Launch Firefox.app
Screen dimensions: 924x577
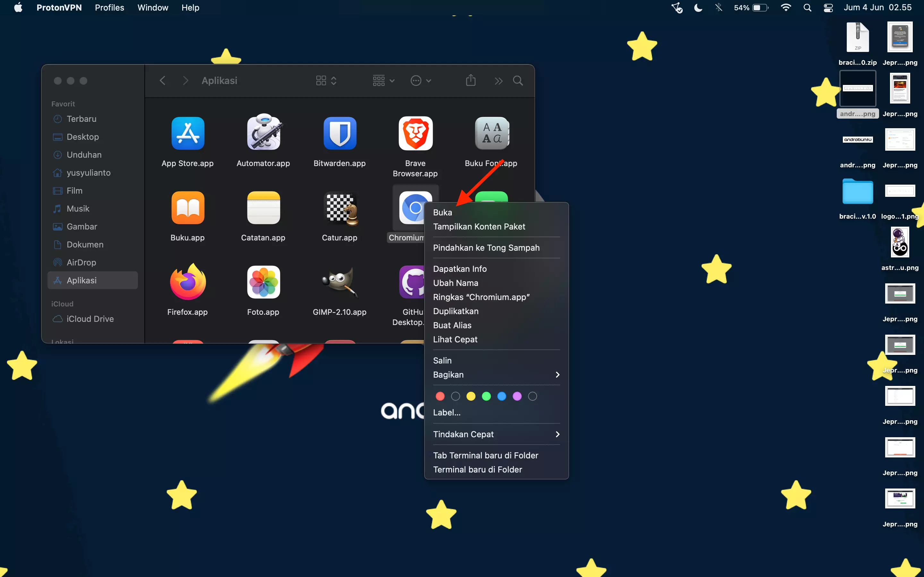click(x=187, y=282)
